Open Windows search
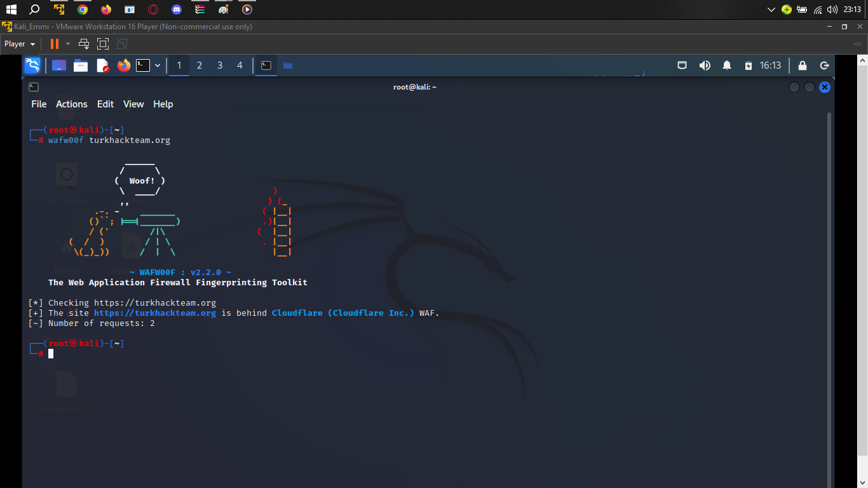868x488 pixels. coord(35,10)
